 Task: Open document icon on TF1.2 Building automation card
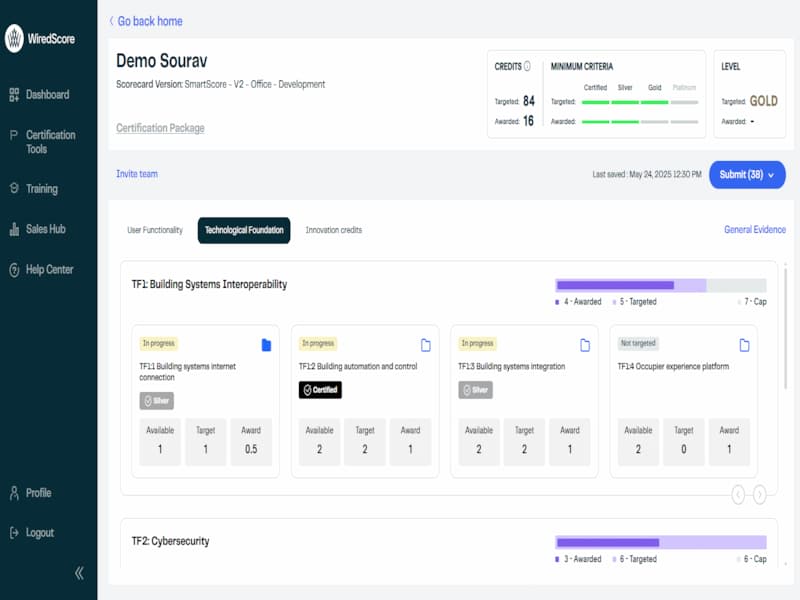[x=426, y=345]
